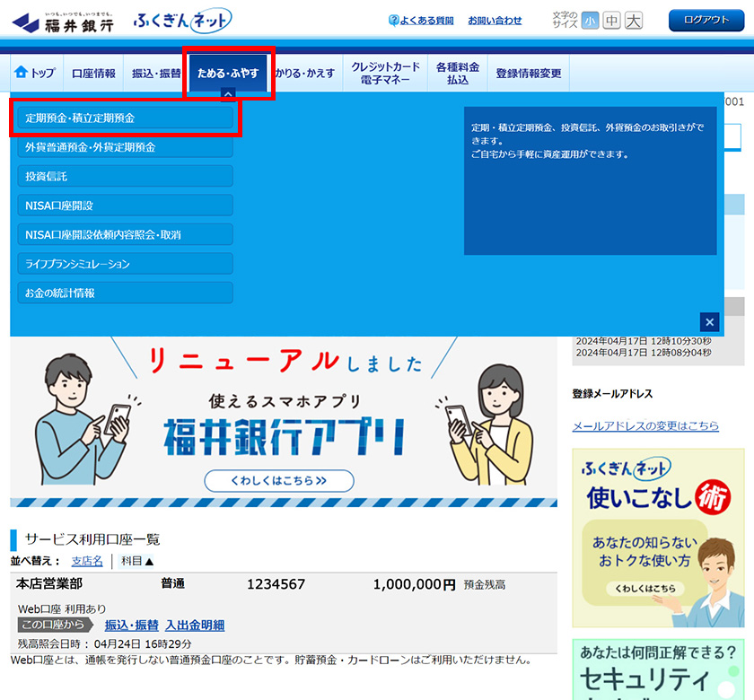754x700 pixels.
Task: Select 投資信託 menu item
Action: (126, 177)
